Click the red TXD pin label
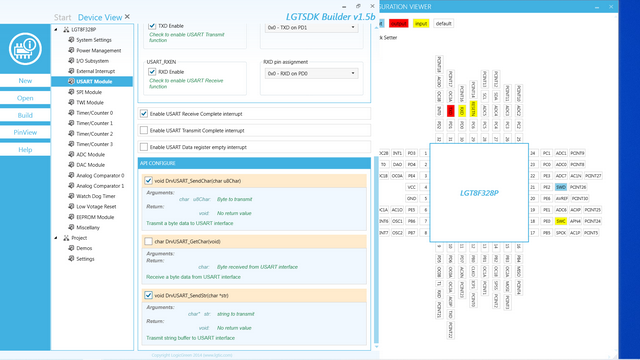640x360 pixels. click(451, 111)
